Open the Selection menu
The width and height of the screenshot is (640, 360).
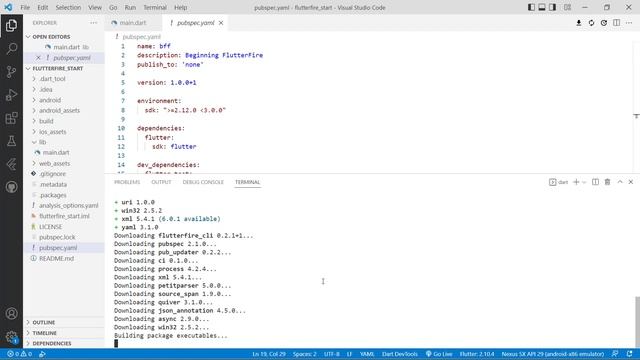[x=68, y=7]
